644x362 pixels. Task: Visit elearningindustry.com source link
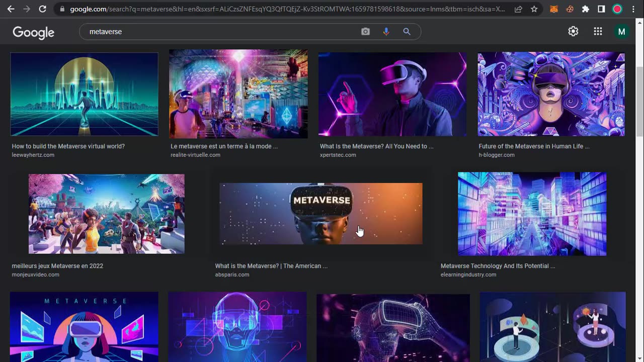(x=468, y=275)
